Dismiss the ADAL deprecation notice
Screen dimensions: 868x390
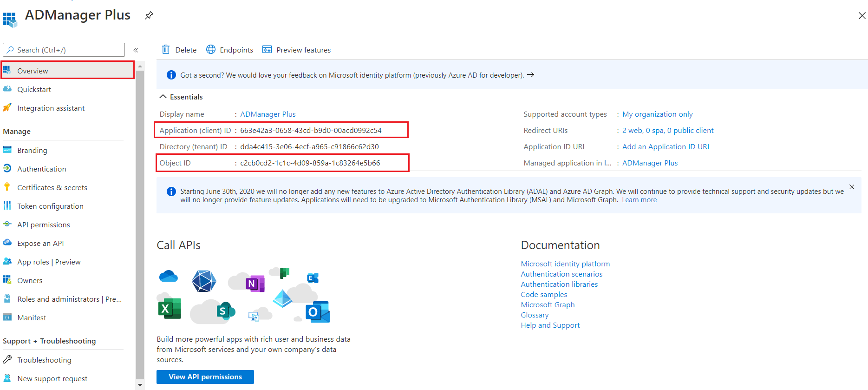(852, 187)
